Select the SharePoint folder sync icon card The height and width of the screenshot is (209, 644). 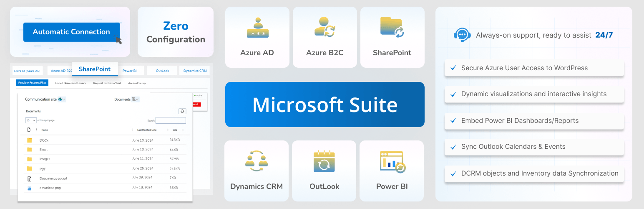click(392, 27)
